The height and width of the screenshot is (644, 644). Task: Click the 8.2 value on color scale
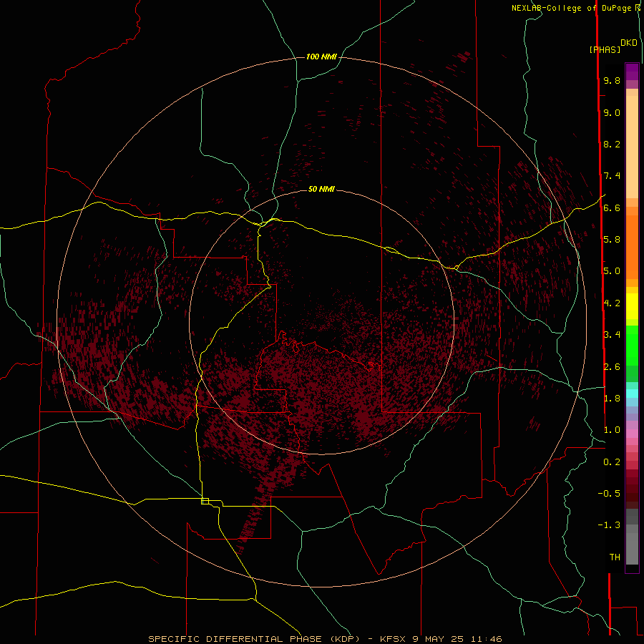click(612, 144)
